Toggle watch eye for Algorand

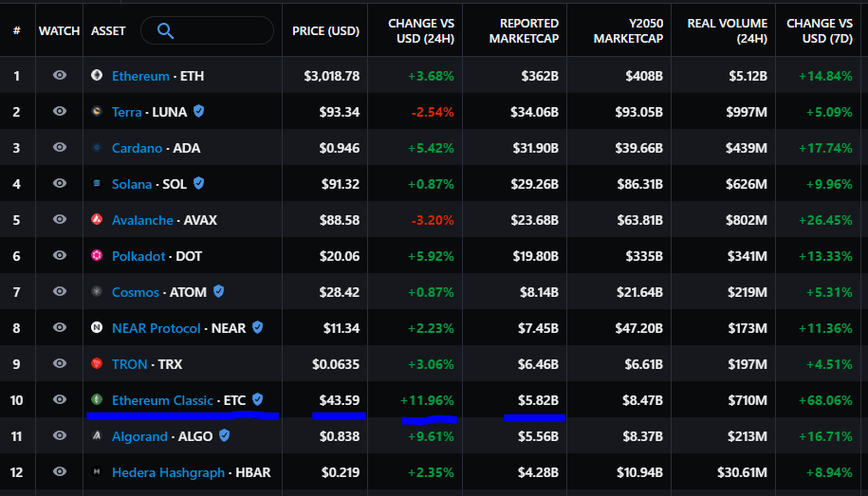tap(60, 435)
